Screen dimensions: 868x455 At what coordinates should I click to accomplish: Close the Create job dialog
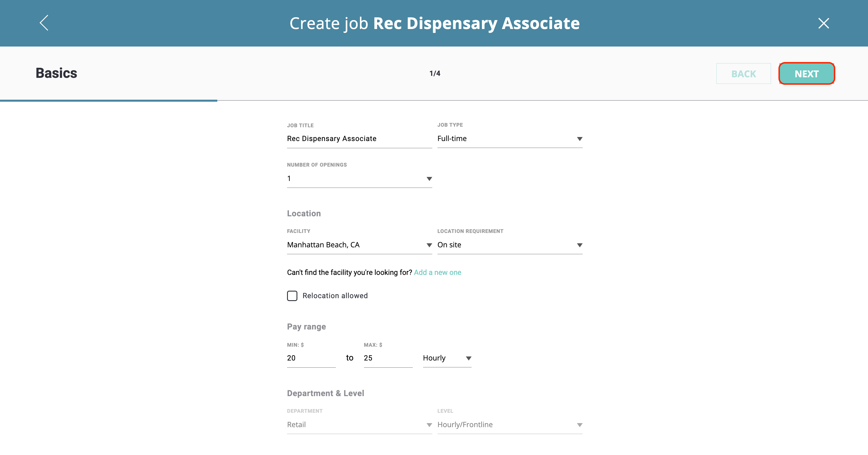(823, 23)
